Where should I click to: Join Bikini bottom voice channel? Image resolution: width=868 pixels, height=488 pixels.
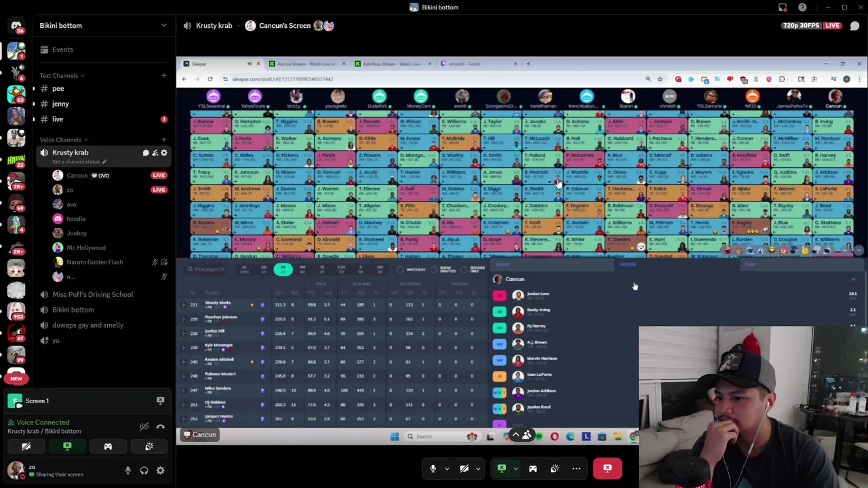(x=73, y=310)
